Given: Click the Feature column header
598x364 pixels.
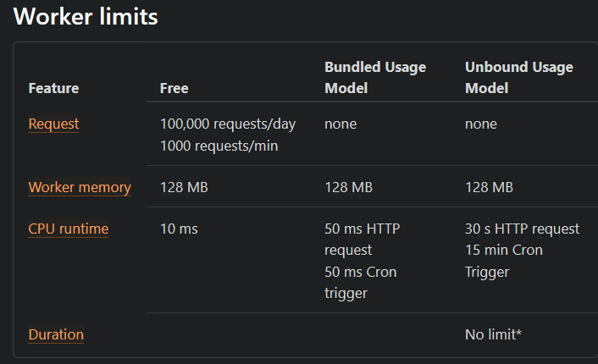Looking at the screenshot, I should click(x=53, y=88).
